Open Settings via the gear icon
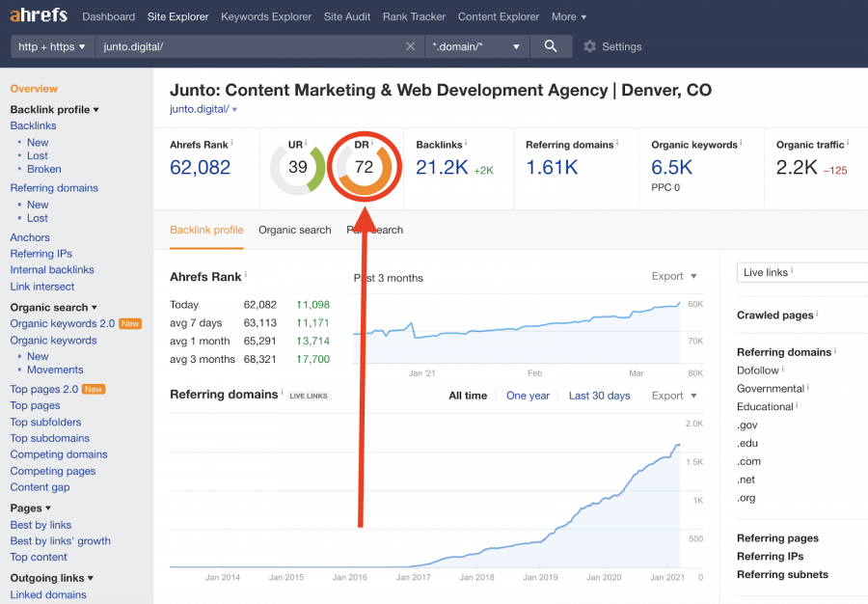 [589, 45]
